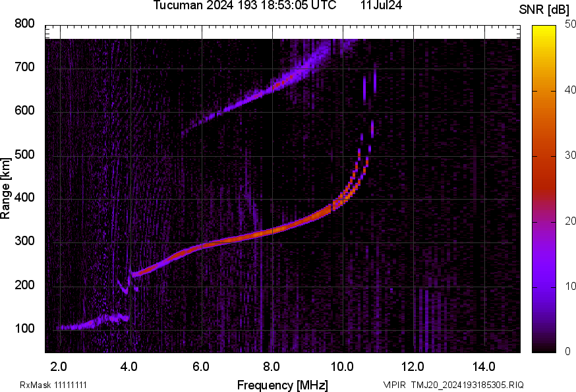Click the date label '11Jul24'
This screenshot has height=392, width=576.
381,5
